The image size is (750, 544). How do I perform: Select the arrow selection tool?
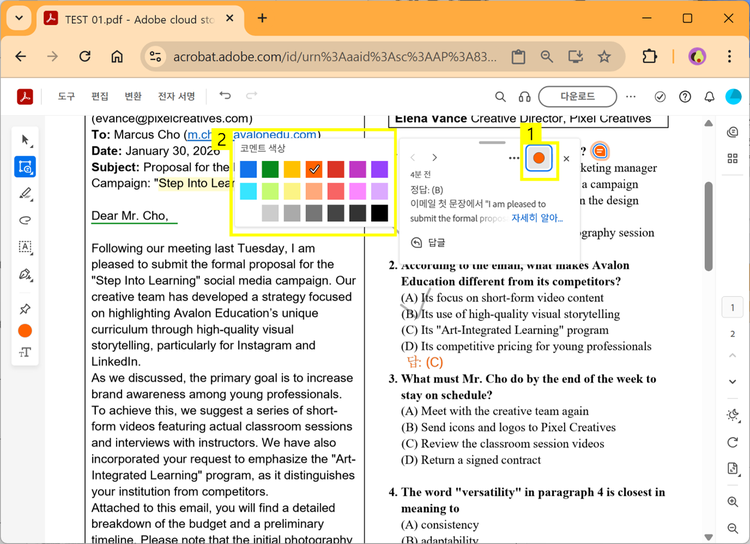click(x=25, y=140)
